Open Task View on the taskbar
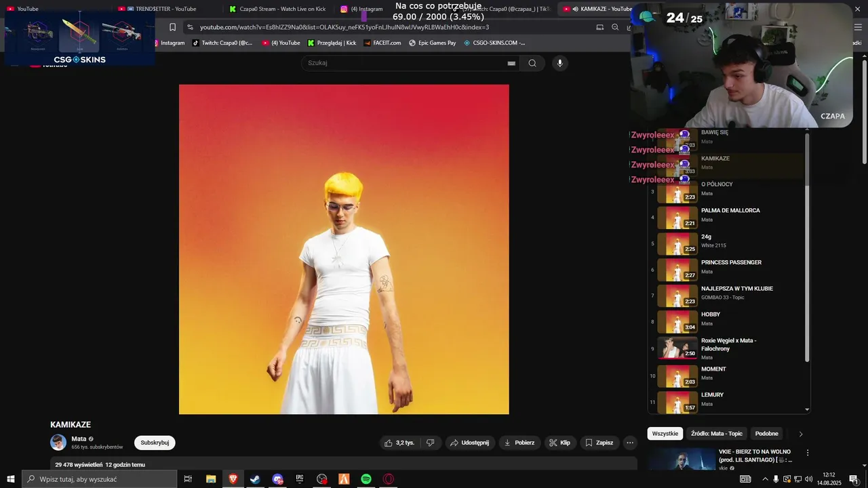Viewport: 868px width, 488px height. pos(188,479)
